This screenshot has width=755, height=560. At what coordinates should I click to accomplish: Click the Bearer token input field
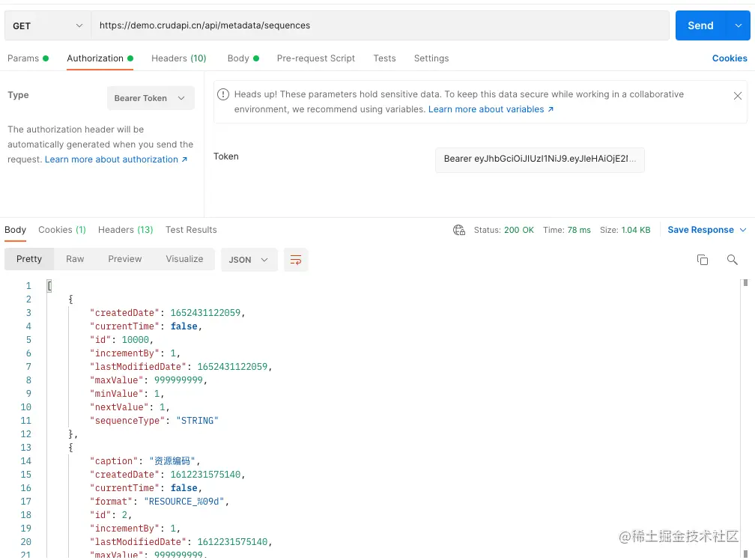539,159
